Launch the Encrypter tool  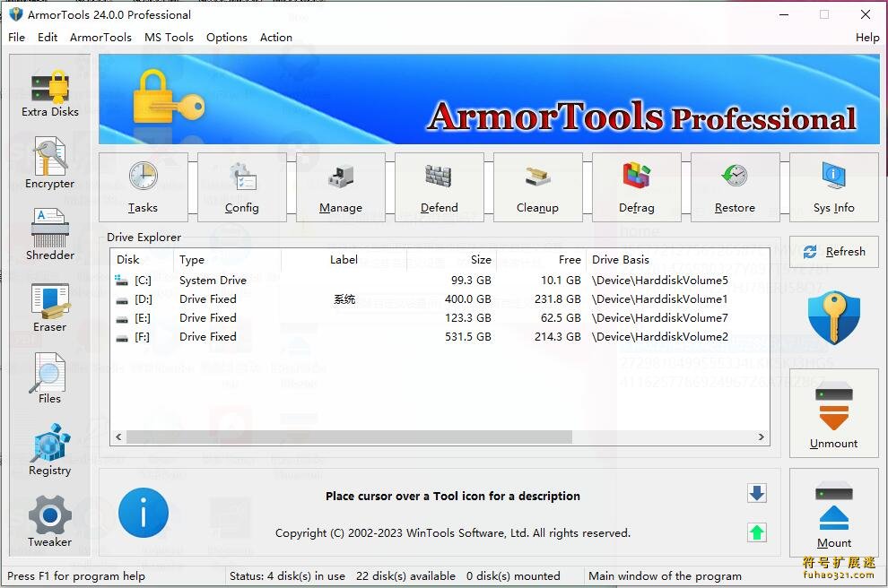pyautogui.click(x=50, y=163)
